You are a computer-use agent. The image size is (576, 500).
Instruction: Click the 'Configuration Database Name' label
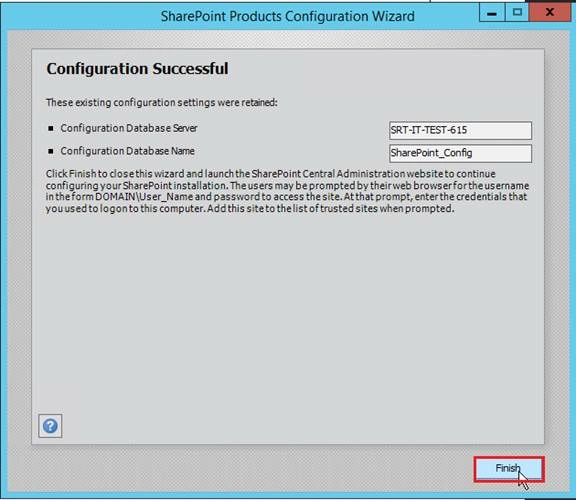[x=127, y=151]
